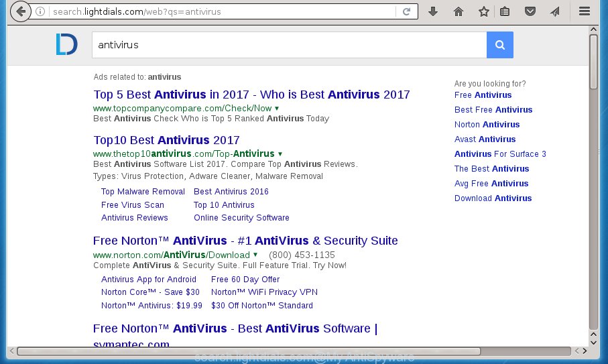Select 'Avast Antivirus' related search
This screenshot has height=364, width=608.
[x=485, y=139]
